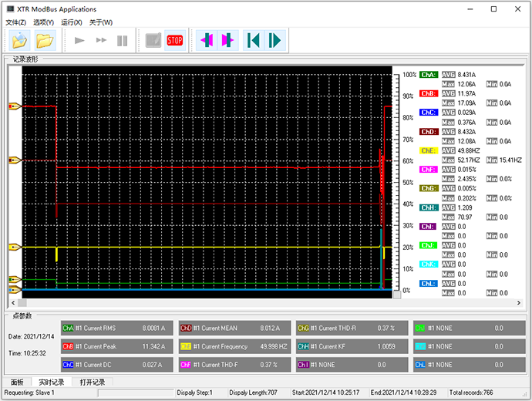This screenshot has height=401, width=532.
Task: Click the grey record panel icon
Action: point(153,39)
